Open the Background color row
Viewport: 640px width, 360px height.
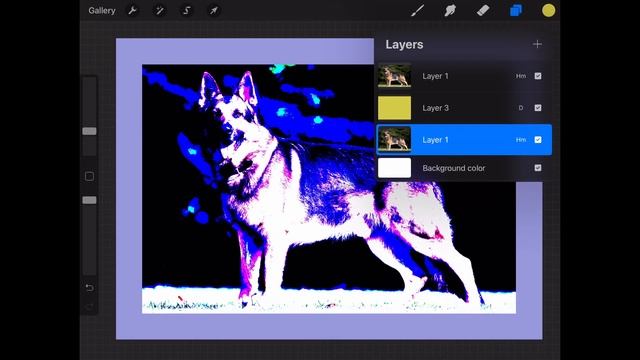[x=464, y=168]
